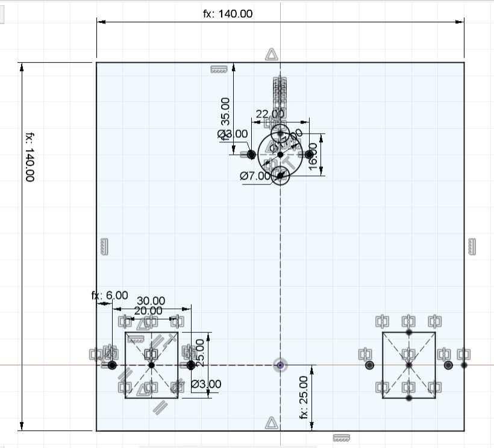Image resolution: width=494 pixels, height=448 pixels.
Task: Select the vertical constraint icon on left edge
Action: coord(104,246)
